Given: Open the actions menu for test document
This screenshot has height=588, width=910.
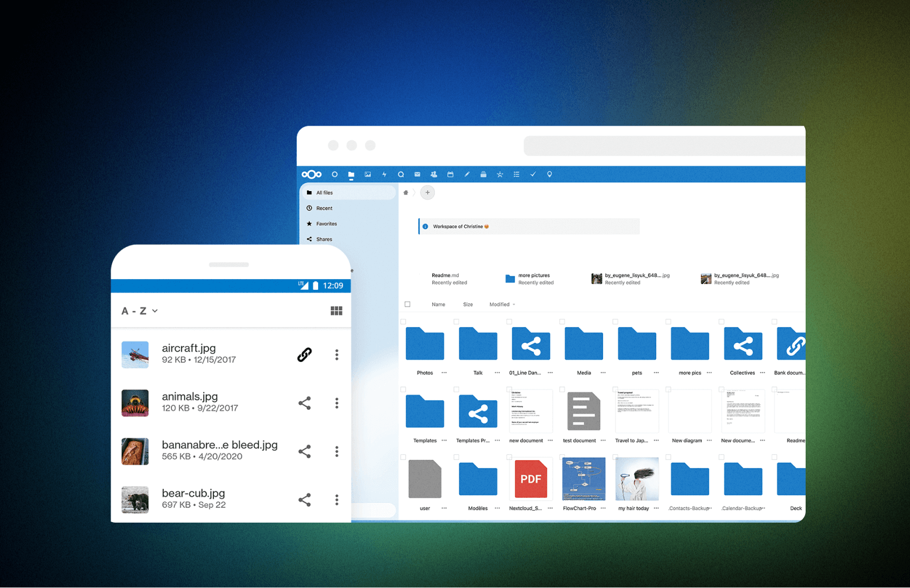Looking at the screenshot, I should tap(603, 440).
